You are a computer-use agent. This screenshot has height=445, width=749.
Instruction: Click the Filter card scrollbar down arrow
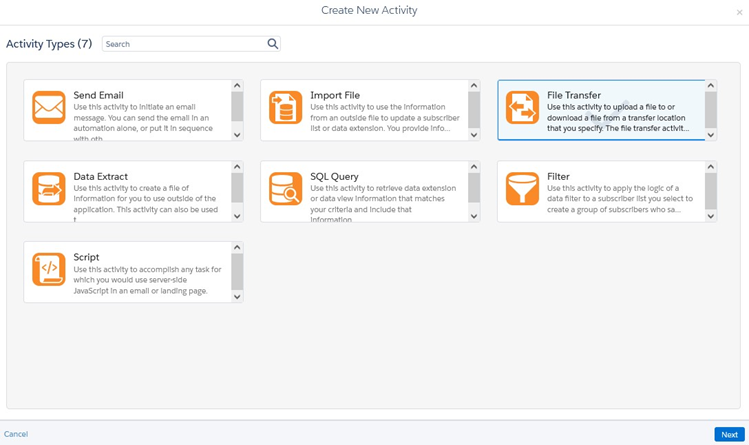pos(711,216)
